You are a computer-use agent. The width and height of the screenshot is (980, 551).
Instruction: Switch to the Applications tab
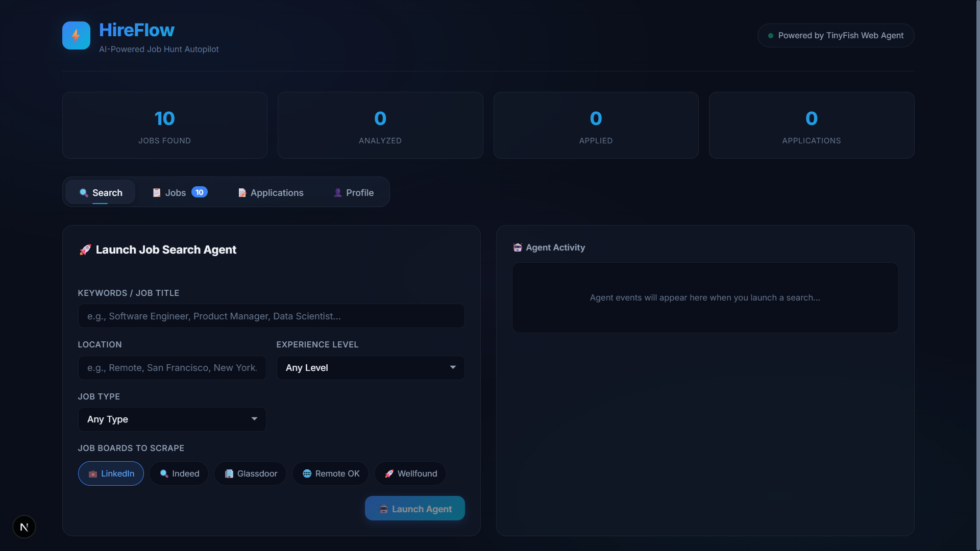coord(271,193)
